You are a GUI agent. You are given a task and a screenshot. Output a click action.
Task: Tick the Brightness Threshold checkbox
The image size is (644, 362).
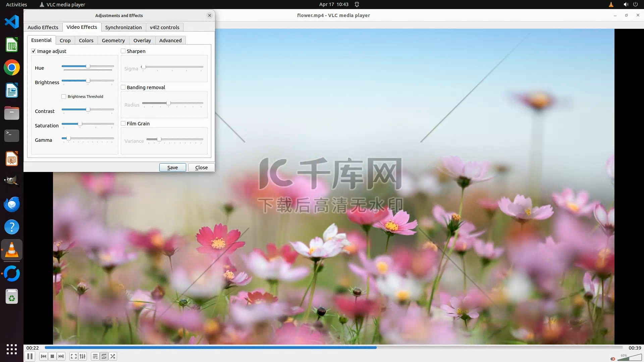coord(64,97)
